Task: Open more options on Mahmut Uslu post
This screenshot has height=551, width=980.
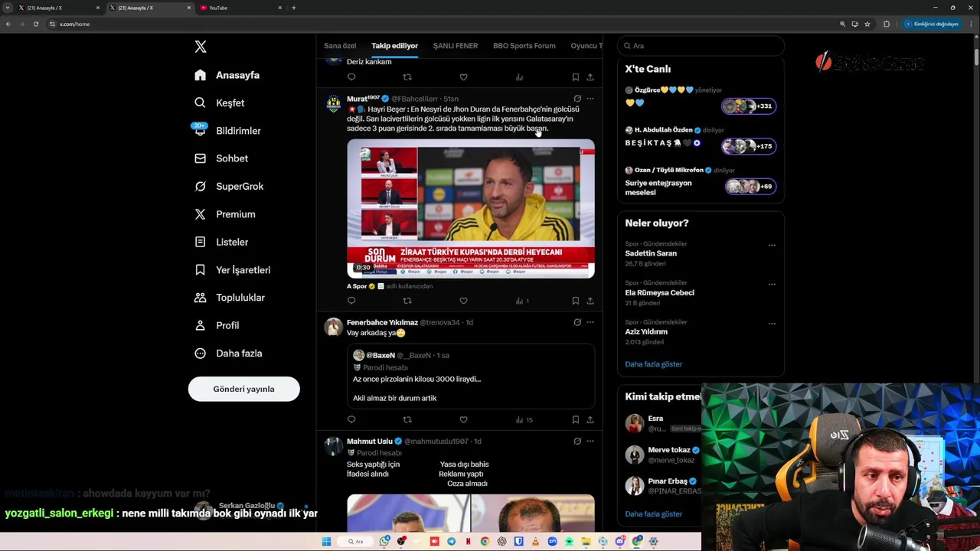Action: (590, 442)
